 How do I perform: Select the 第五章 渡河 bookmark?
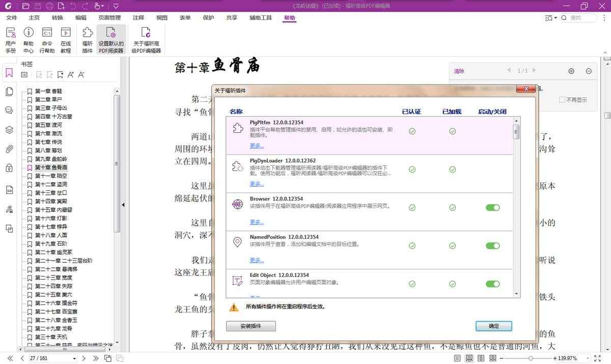(46, 125)
